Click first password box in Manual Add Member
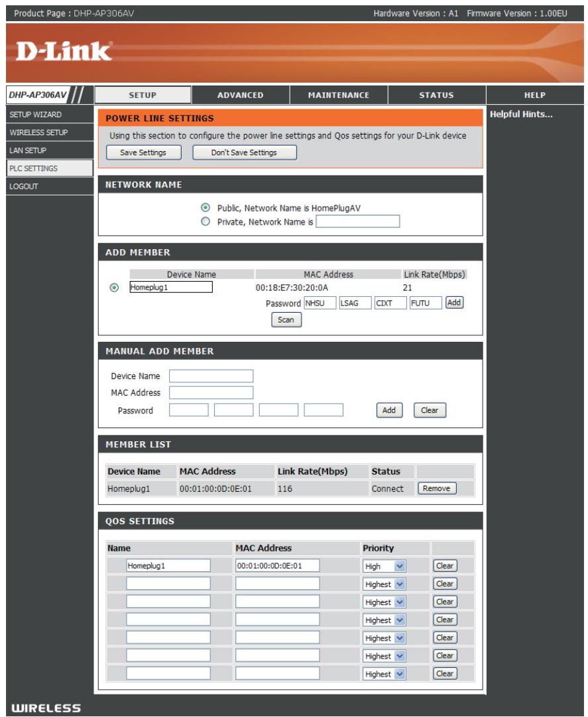This screenshot has width=588, height=717. pos(188,410)
